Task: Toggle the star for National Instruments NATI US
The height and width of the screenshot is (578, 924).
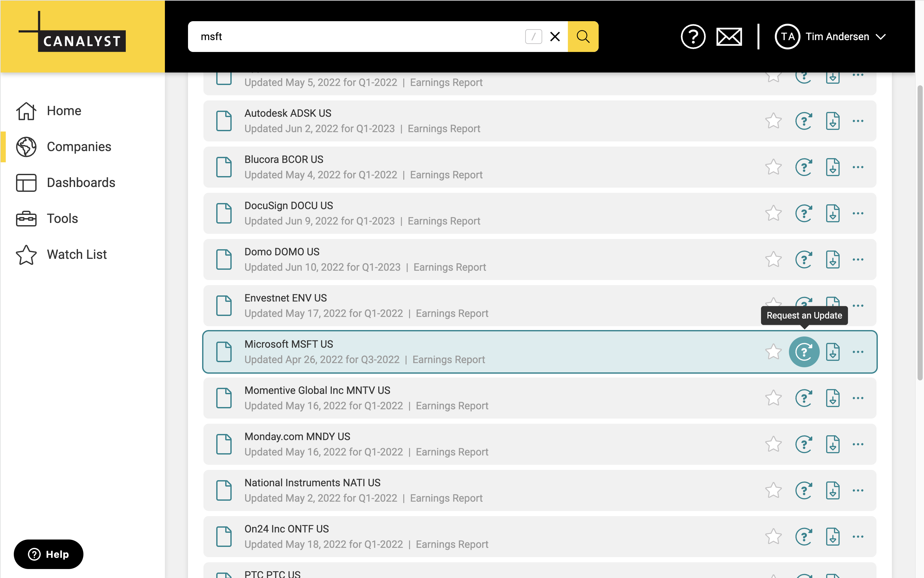Action: (x=773, y=490)
